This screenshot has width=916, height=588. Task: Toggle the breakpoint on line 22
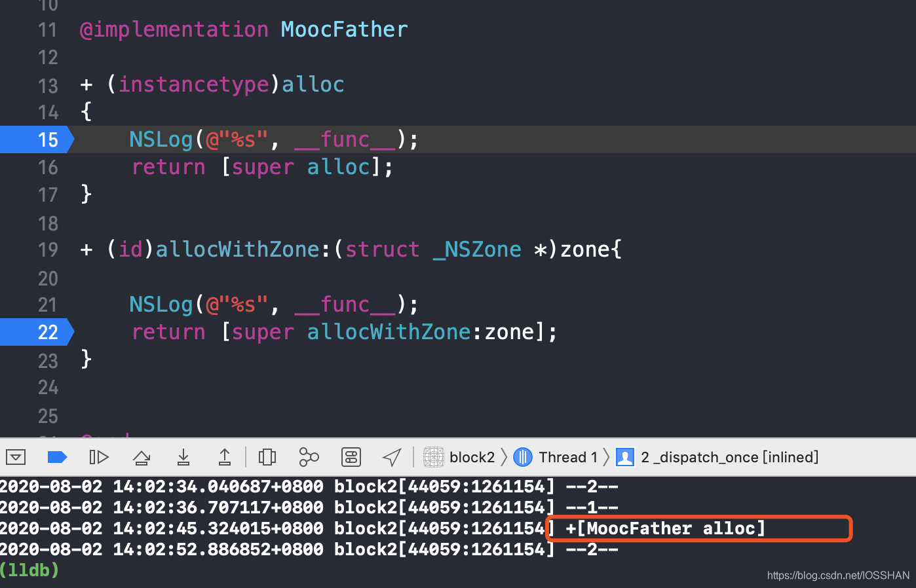37,332
